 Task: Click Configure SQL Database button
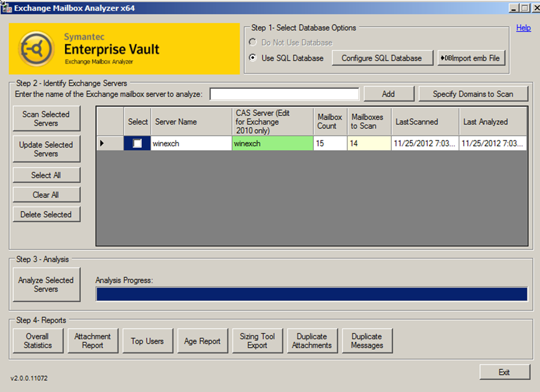coord(382,58)
